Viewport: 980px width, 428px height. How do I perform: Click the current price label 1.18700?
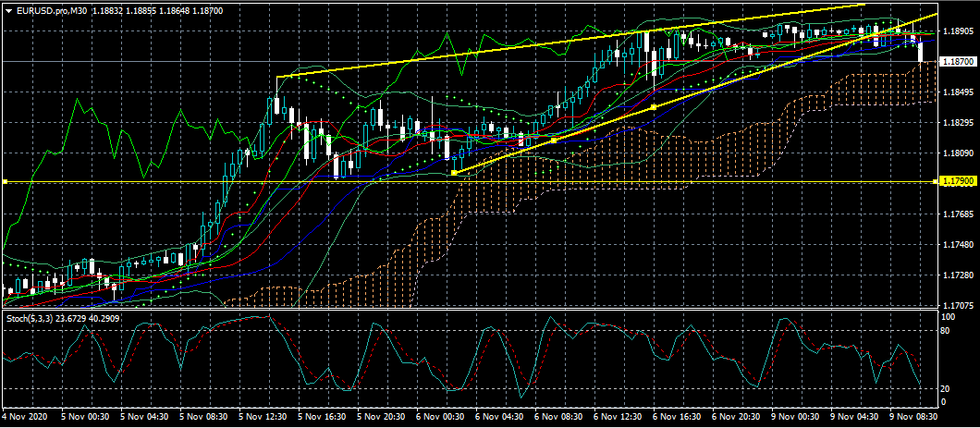[958, 62]
